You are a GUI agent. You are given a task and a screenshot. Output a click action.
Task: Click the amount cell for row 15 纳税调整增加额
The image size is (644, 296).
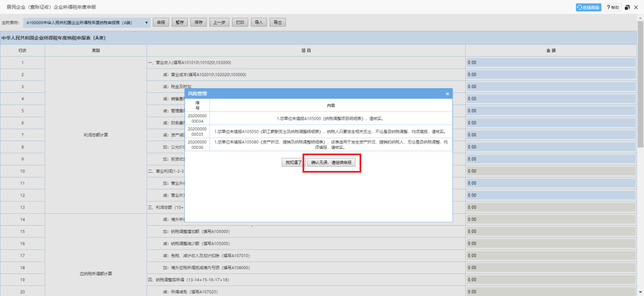[x=551, y=232]
